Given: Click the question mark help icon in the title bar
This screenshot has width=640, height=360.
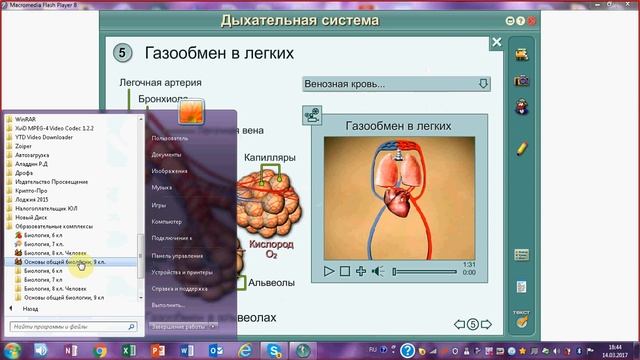Looking at the screenshot, I should (520, 21).
